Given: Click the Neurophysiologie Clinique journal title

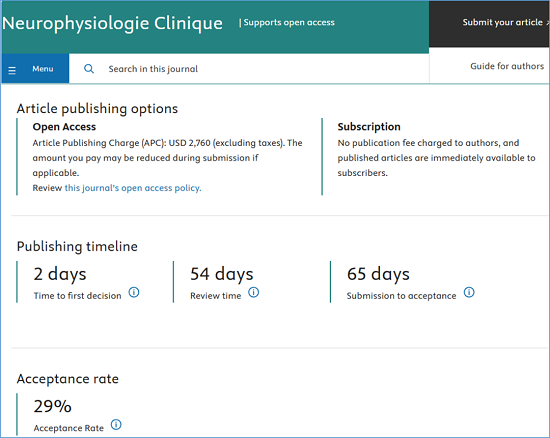Looking at the screenshot, I should click(x=112, y=24).
